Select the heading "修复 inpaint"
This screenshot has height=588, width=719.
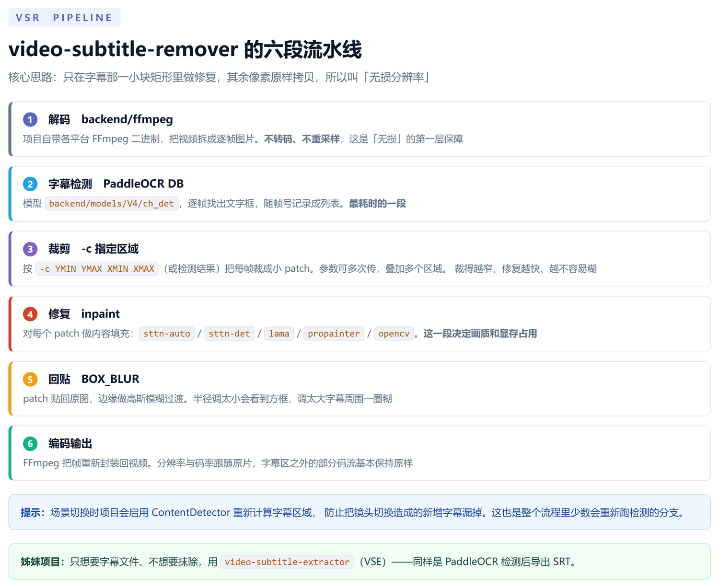pyautogui.click(x=84, y=314)
